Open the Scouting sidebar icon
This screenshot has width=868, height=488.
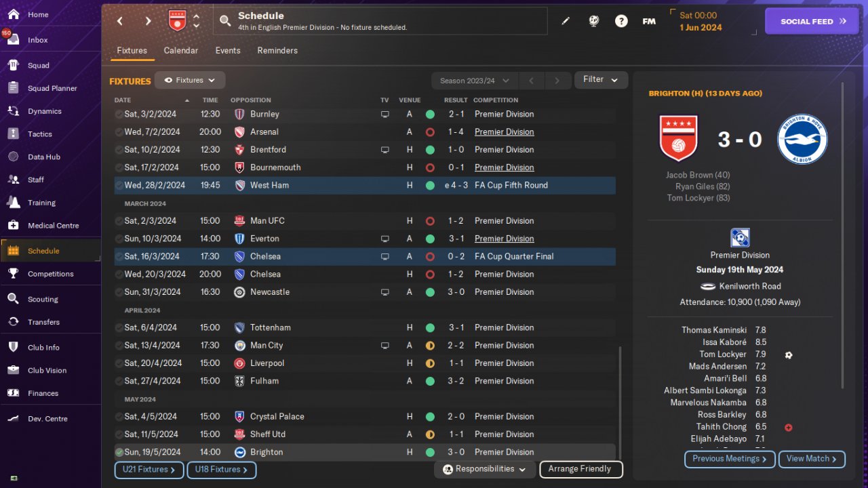pos(13,299)
